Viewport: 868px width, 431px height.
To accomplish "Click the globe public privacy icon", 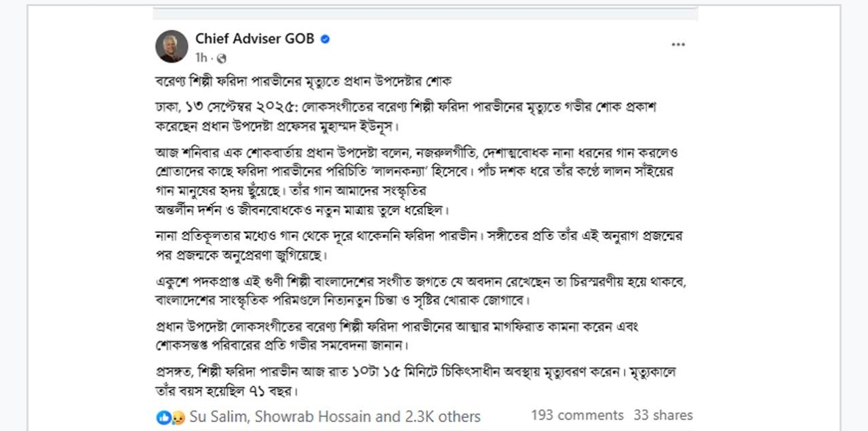I will pos(221,58).
